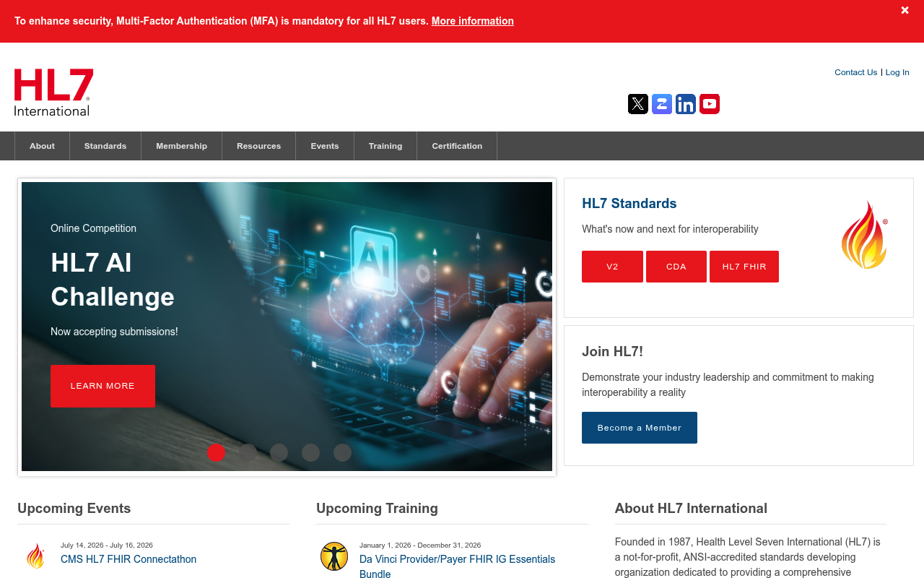Visit the YouTube channel icon
The image size is (924, 578).
[x=710, y=104]
